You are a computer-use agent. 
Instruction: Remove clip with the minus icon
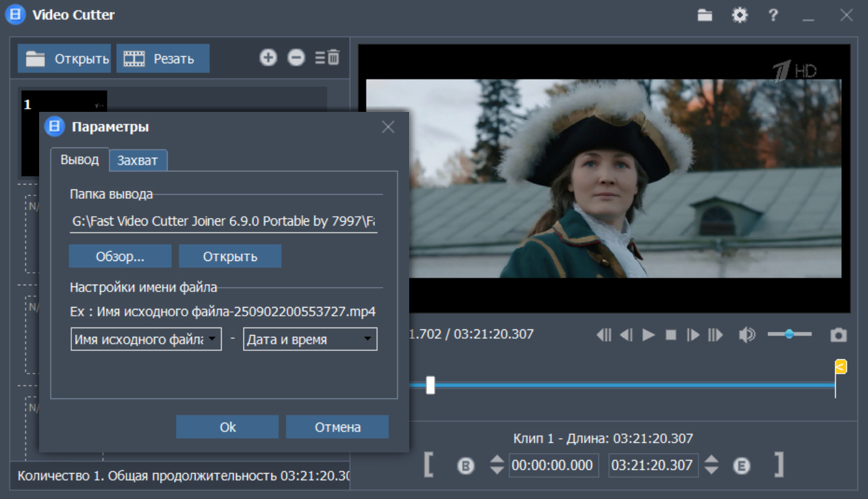(296, 58)
